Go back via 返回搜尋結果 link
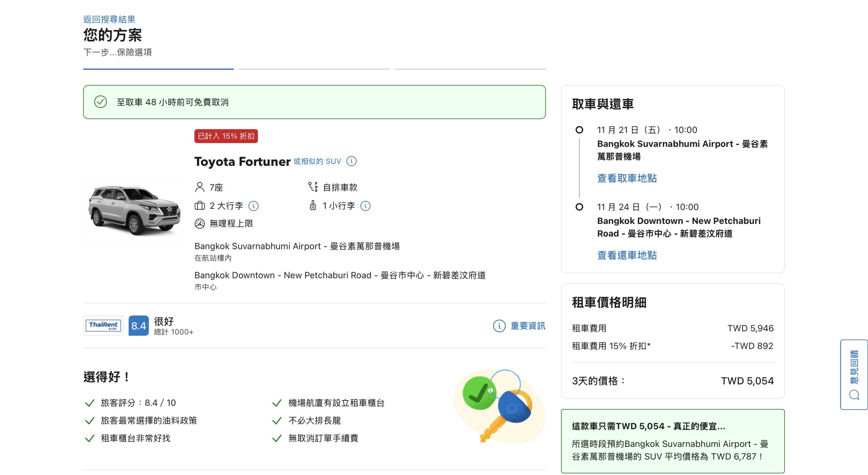 click(109, 19)
